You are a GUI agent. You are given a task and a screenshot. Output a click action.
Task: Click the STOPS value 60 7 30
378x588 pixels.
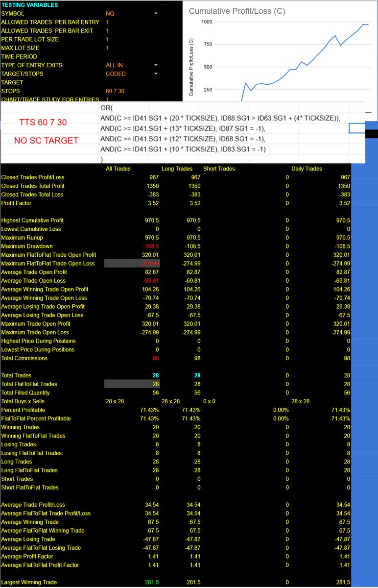point(115,91)
